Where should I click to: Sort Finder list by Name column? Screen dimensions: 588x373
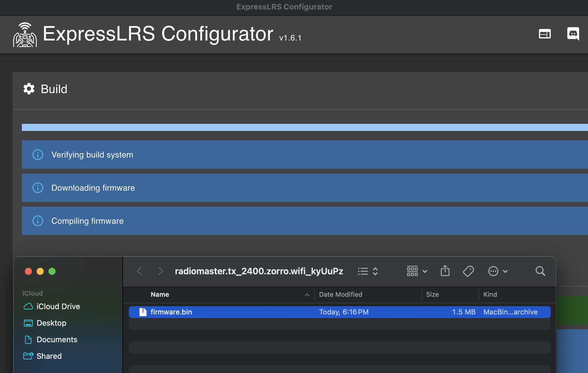tap(160, 294)
